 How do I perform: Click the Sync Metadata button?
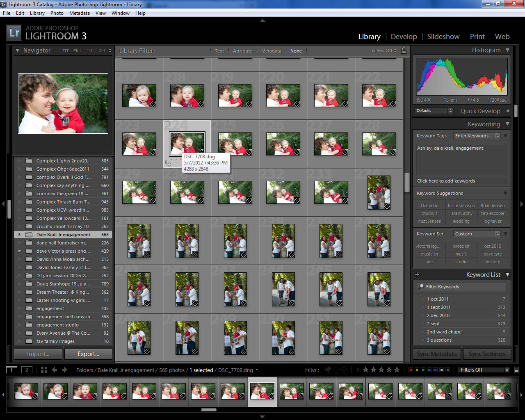coord(436,354)
